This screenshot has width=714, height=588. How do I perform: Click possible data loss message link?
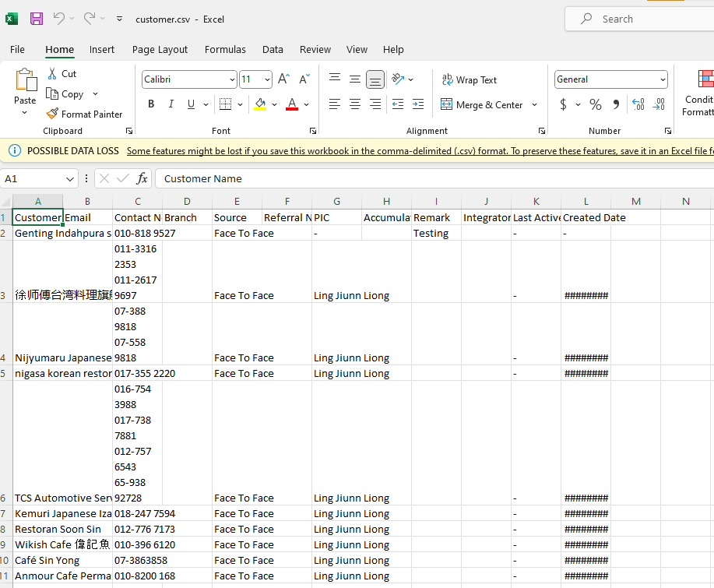[420, 151]
